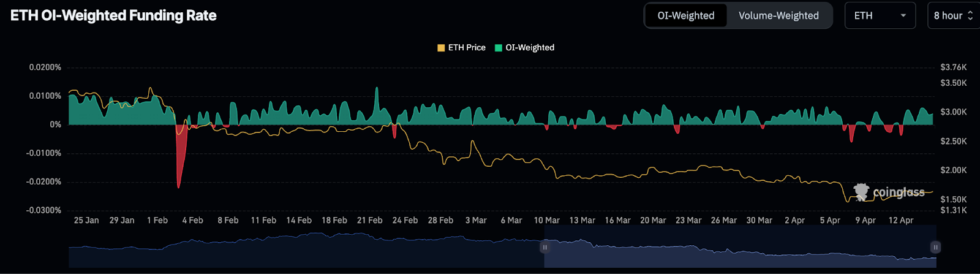The width and height of the screenshot is (980, 274).
Task: Click the 0.0100% funding rate label
Action: [x=45, y=96]
